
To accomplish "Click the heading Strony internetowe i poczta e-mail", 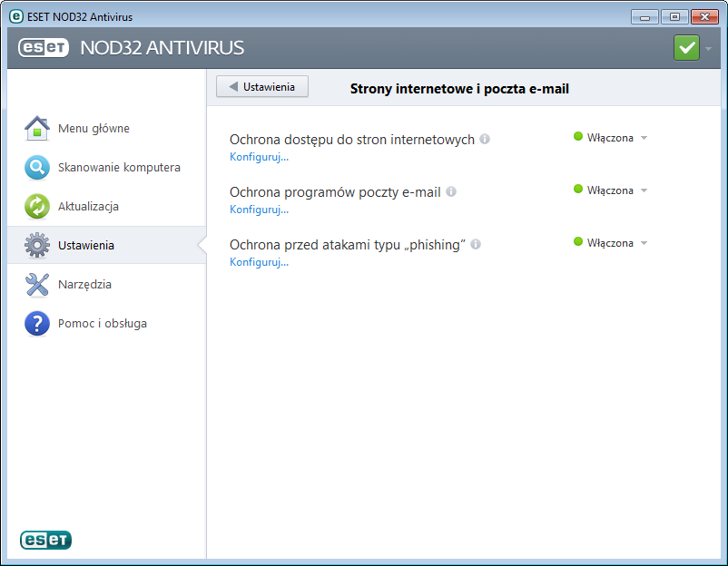I will tap(459, 89).
